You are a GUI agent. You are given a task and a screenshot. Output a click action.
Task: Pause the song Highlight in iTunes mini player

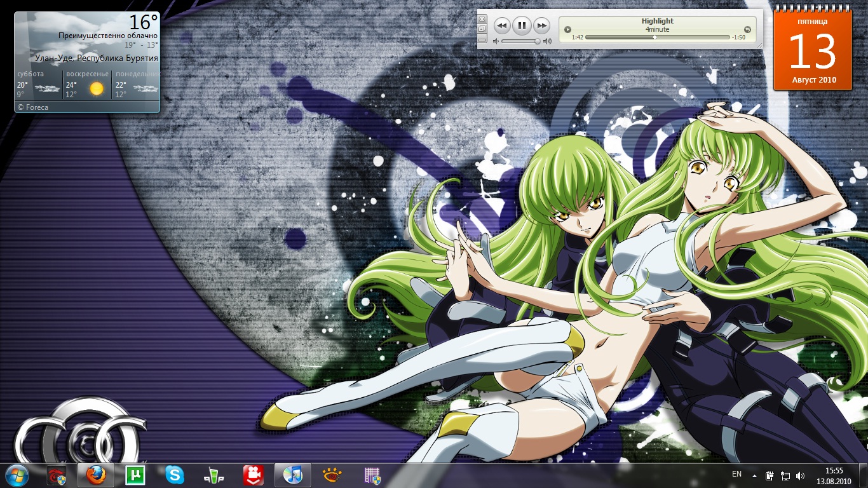pyautogui.click(x=522, y=26)
